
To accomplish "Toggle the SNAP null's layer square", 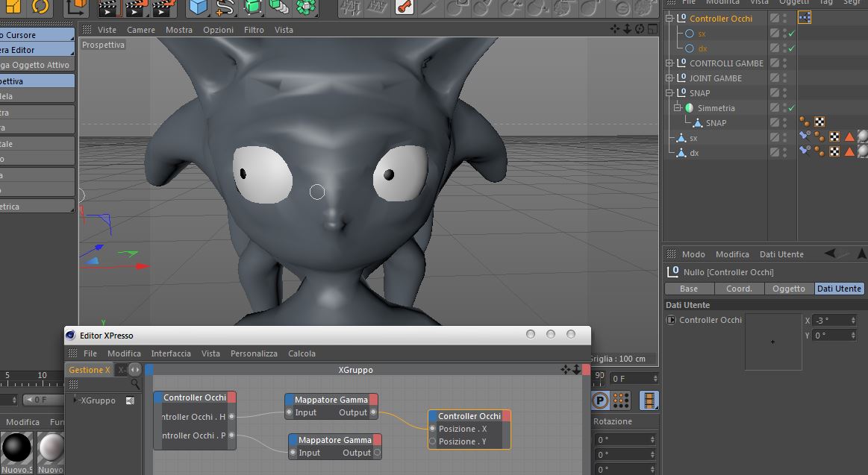I will (775, 93).
